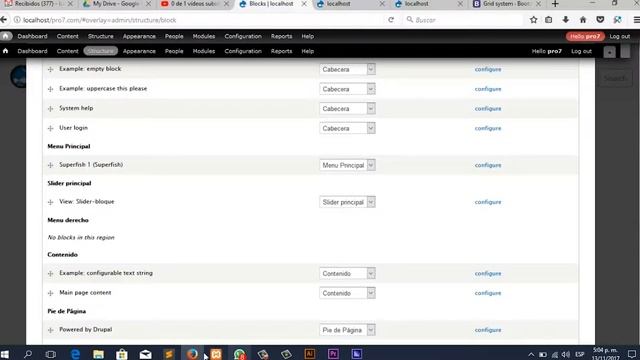Click the Pocket shield icon in the Firefox toolbar
This screenshot has width=640, height=360.
[x=600, y=20]
